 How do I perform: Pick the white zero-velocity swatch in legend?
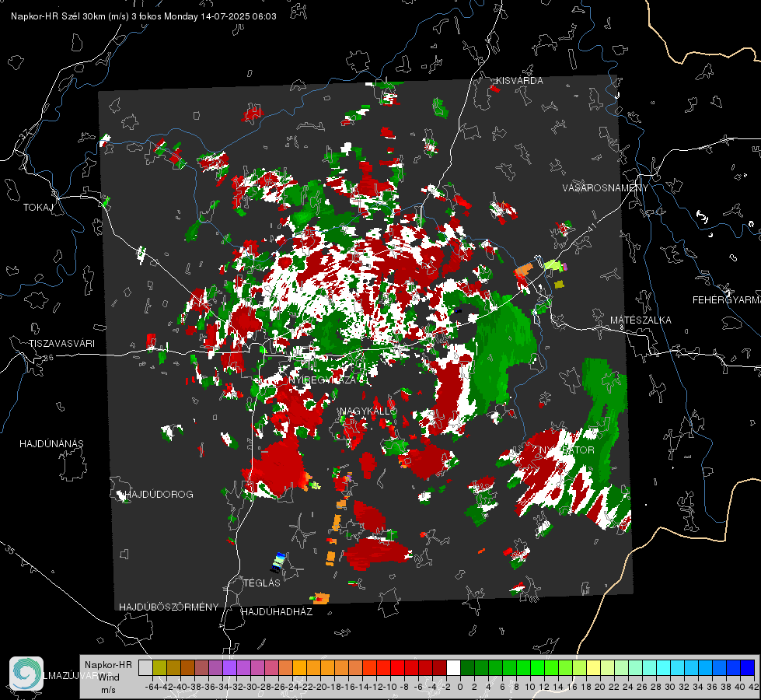pyautogui.click(x=453, y=668)
